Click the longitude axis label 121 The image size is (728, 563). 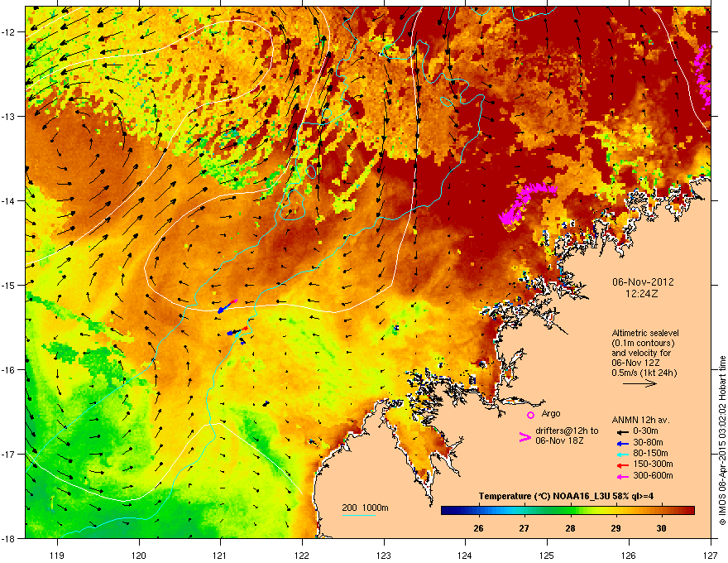220,555
